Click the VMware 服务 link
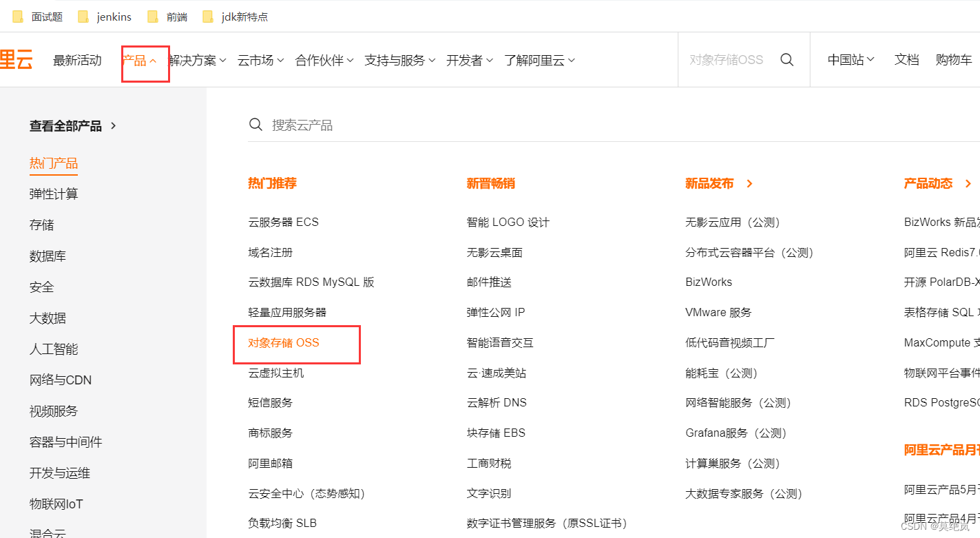Screen dimensions: 980x538 click(718, 312)
